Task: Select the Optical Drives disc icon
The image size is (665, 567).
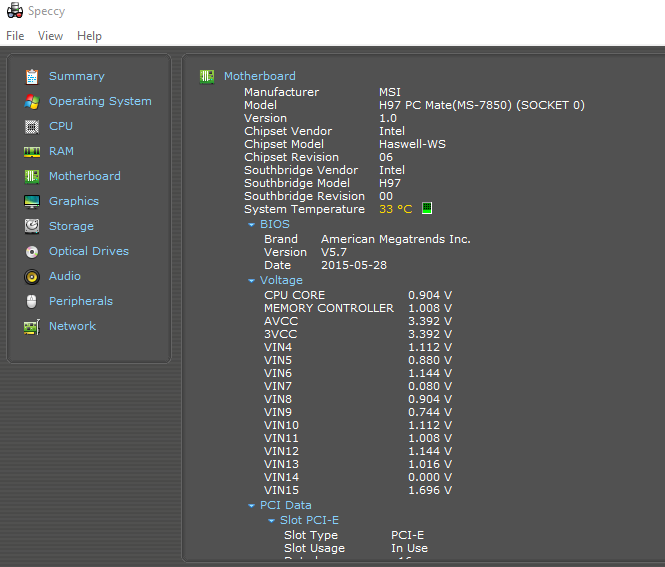Action: [x=31, y=251]
